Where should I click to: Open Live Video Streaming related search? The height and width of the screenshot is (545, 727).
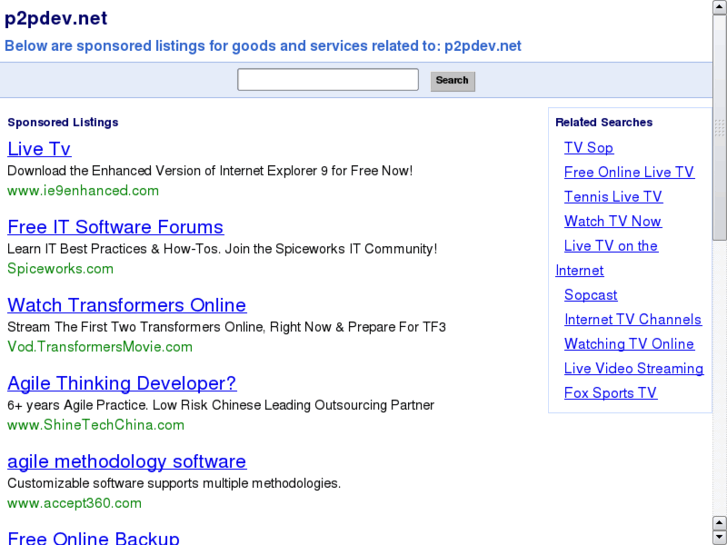634,369
